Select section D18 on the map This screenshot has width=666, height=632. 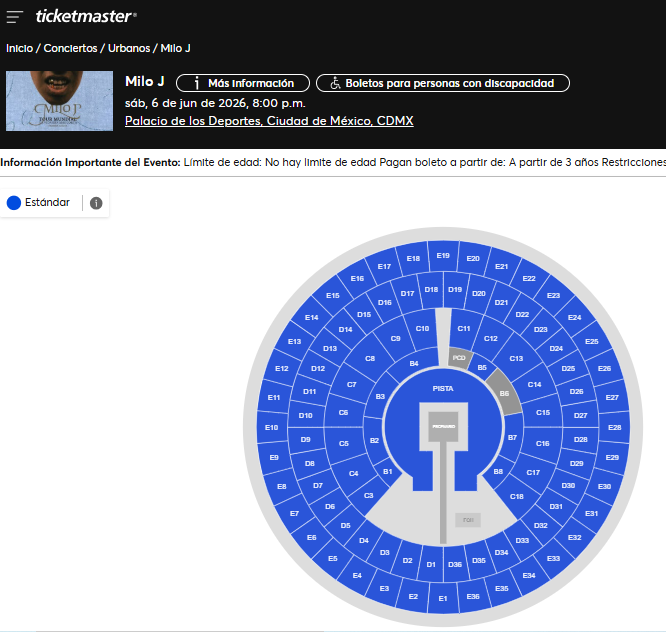[x=431, y=289]
